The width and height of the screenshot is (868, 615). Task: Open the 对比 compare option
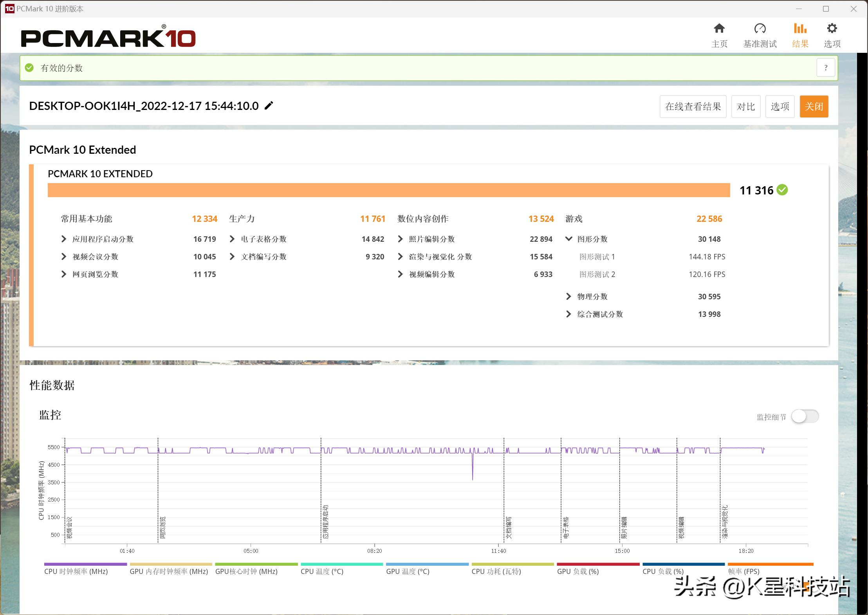point(745,106)
